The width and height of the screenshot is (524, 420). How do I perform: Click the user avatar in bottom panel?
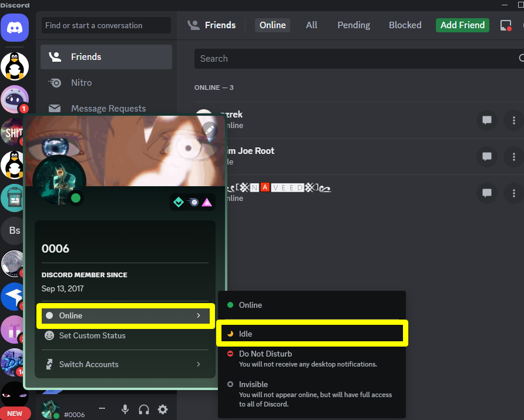[50, 409]
